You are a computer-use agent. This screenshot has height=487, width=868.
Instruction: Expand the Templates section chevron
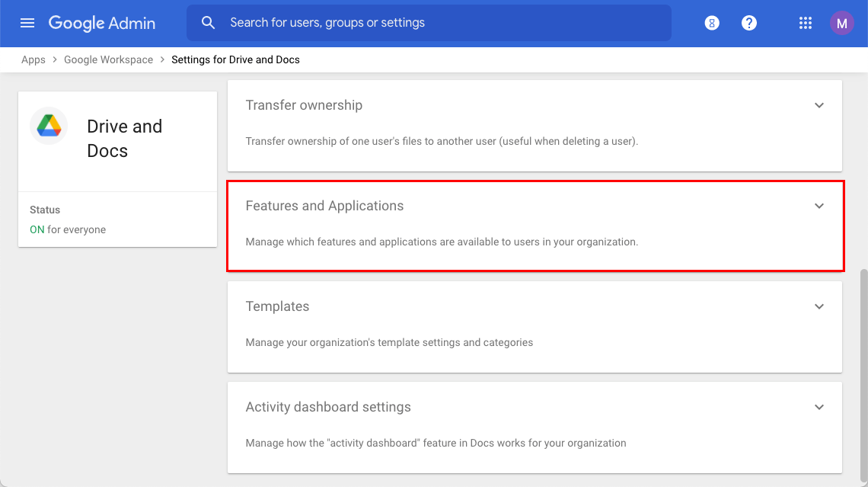pos(819,306)
